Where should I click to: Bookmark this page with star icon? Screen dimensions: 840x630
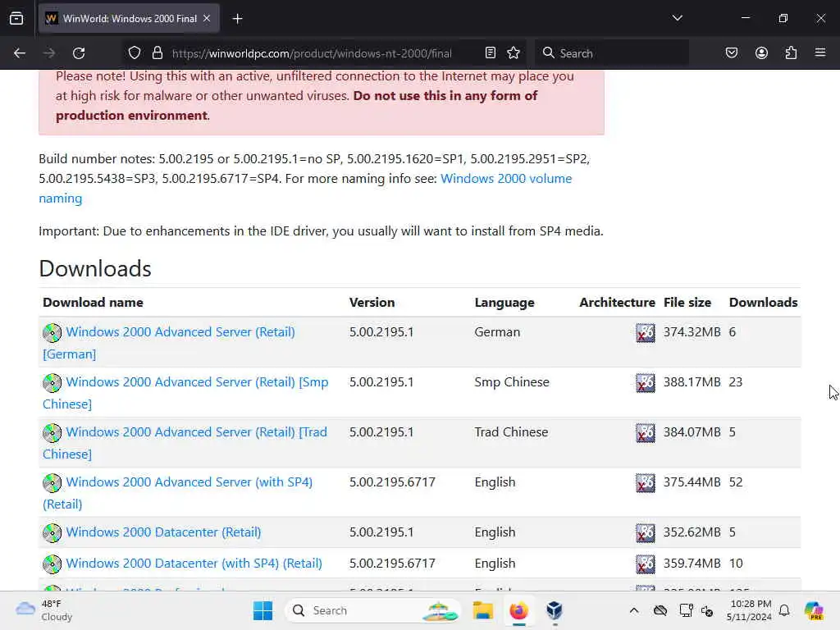(x=514, y=52)
